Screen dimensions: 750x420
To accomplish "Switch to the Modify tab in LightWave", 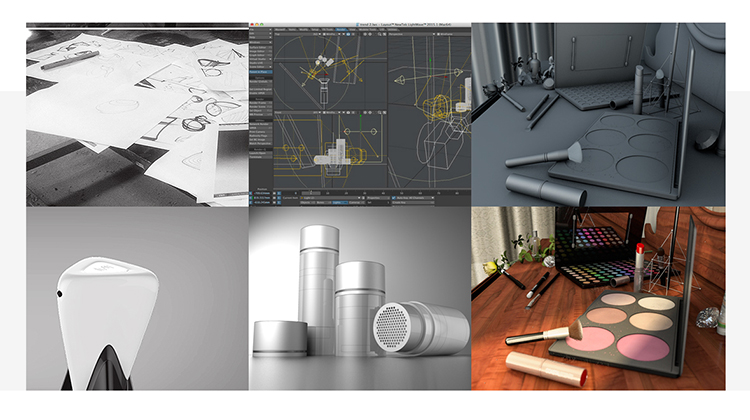I will click(304, 30).
